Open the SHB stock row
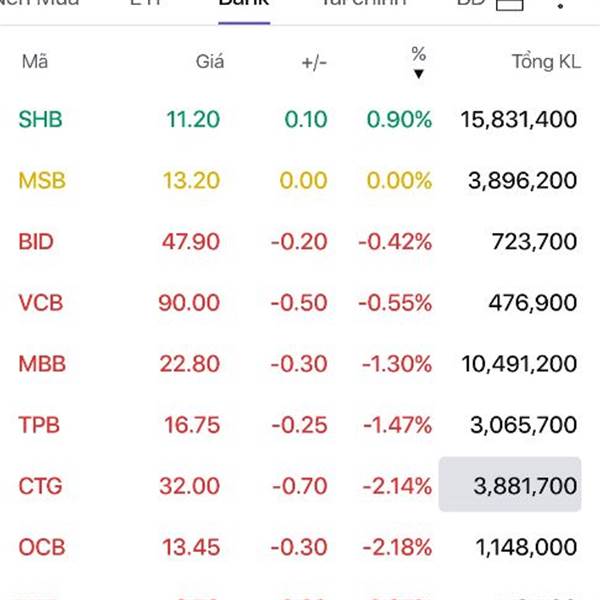 tap(298, 119)
